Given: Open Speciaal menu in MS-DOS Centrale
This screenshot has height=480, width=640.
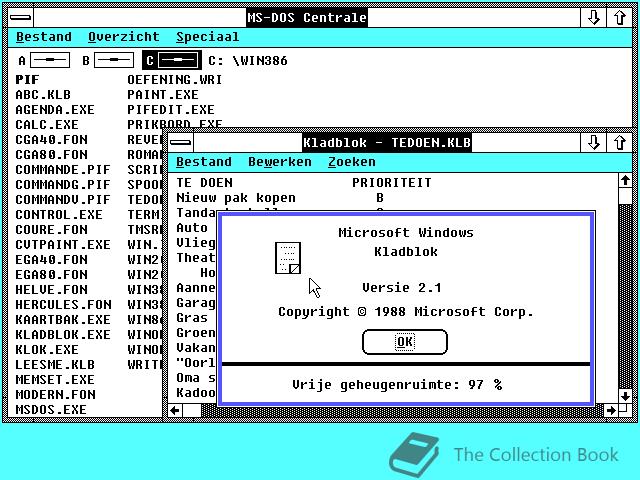Looking at the screenshot, I should (x=208, y=37).
